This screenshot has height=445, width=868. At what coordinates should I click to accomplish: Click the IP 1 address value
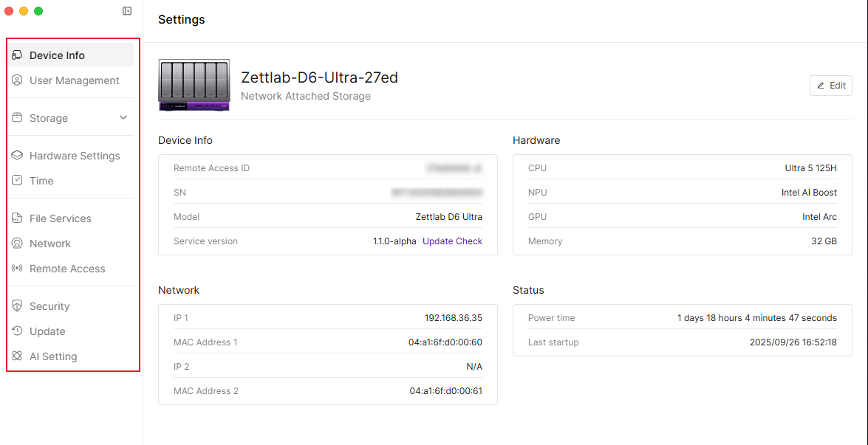click(x=453, y=318)
